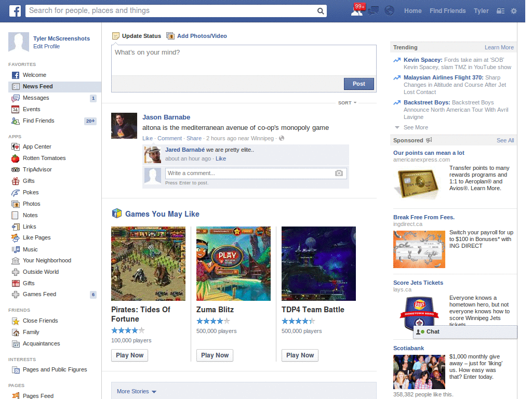Click the Post button
The image size is (532, 399).
point(358,84)
